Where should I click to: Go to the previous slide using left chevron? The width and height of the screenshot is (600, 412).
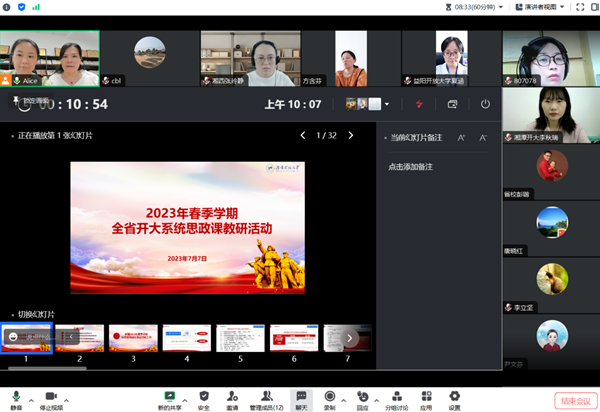tap(303, 135)
